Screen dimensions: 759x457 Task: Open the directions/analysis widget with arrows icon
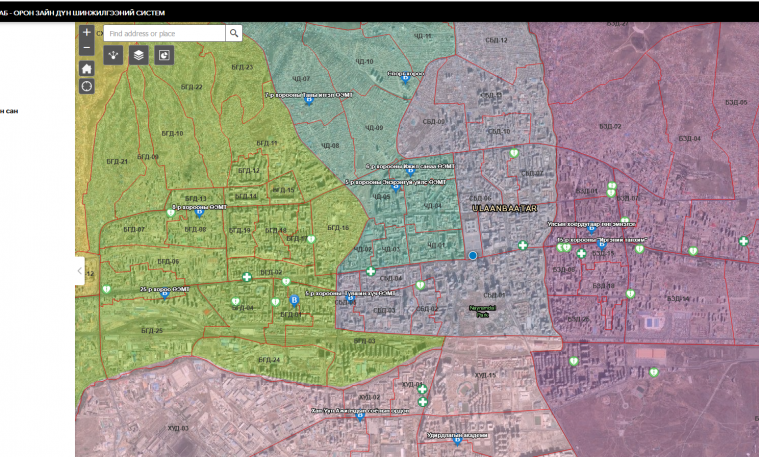[113, 55]
